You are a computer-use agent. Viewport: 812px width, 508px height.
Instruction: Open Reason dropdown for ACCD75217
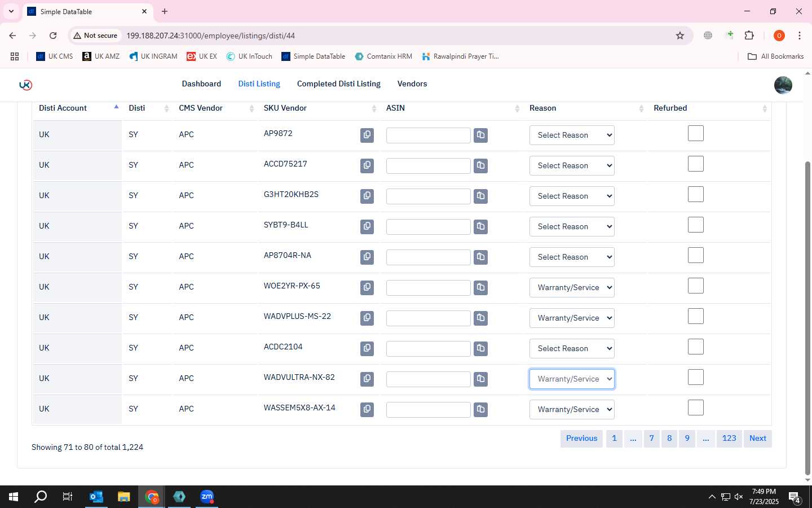coord(572,165)
